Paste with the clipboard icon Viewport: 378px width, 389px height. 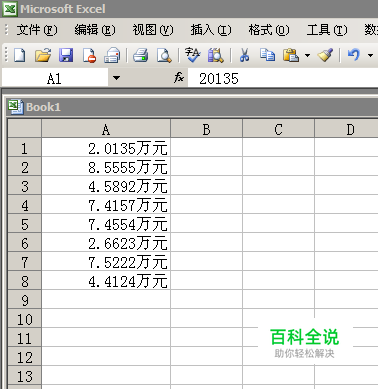point(291,55)
